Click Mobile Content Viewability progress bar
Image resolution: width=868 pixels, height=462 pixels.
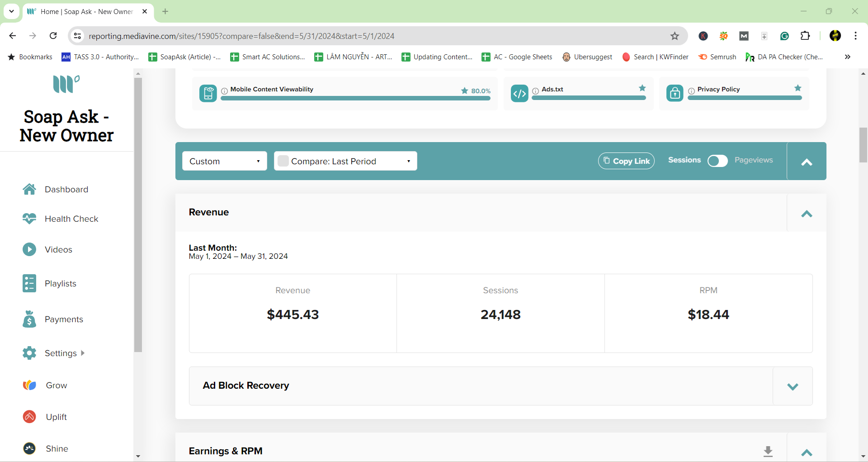click(x=355, y=98)
